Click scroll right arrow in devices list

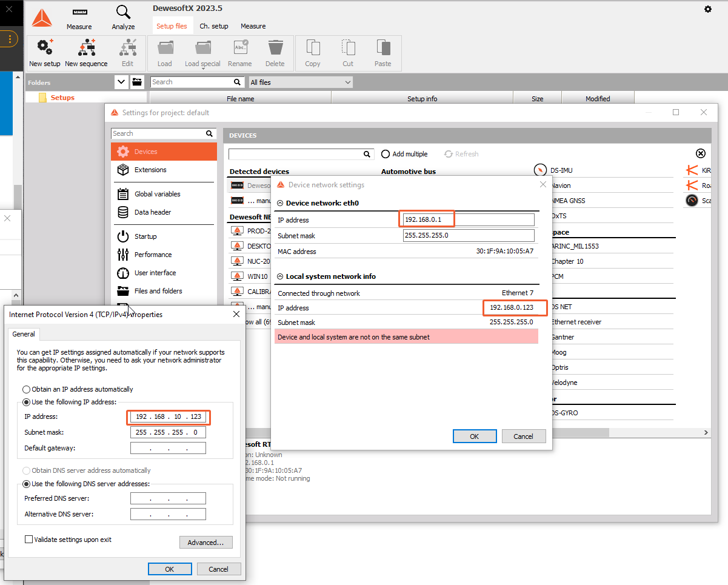pos(707,432)
